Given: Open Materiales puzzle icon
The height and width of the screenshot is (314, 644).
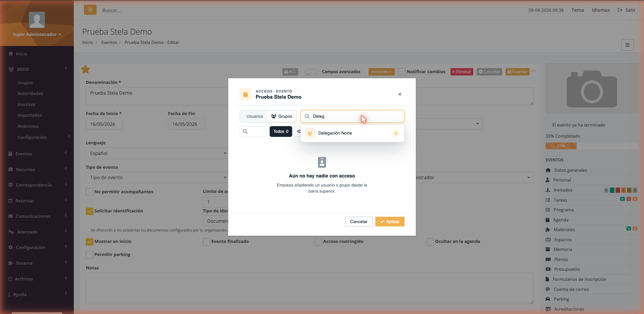Looking at the screenshot, I should (x=548, y=230).
